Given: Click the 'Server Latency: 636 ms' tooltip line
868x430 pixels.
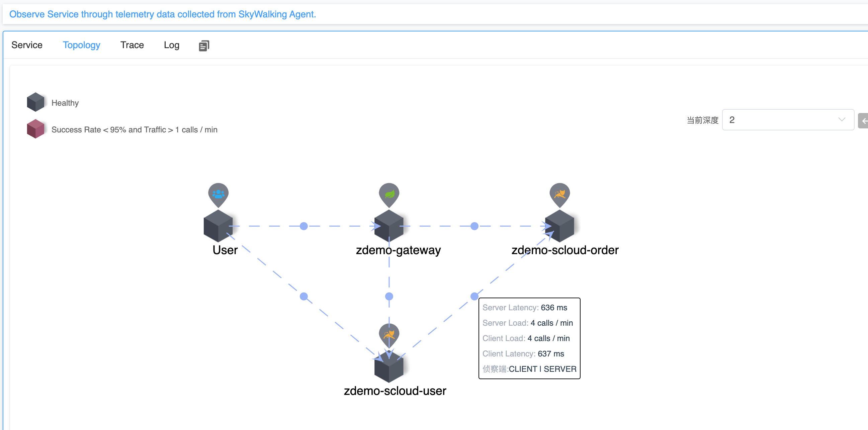Looking at the screenshot, I should [x=525, y=307].
